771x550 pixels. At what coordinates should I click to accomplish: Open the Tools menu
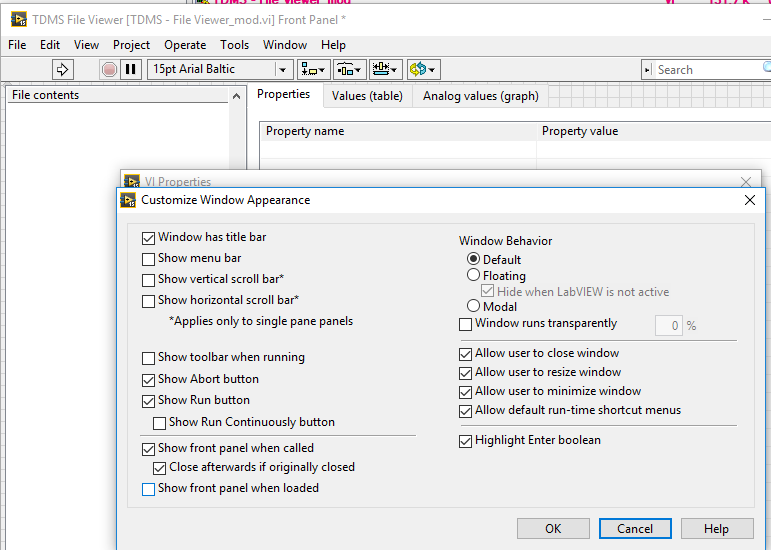click(235, 45)
